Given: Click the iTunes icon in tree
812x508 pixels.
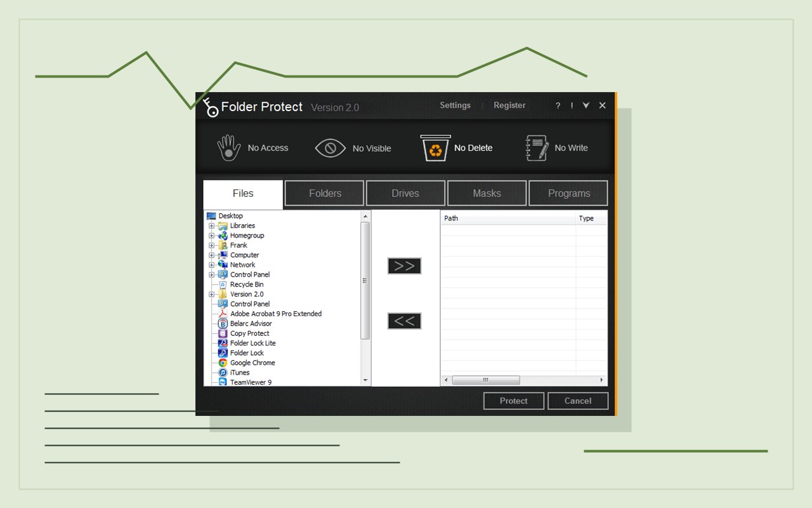Looking at the screenshot, I should click(223, 373).
